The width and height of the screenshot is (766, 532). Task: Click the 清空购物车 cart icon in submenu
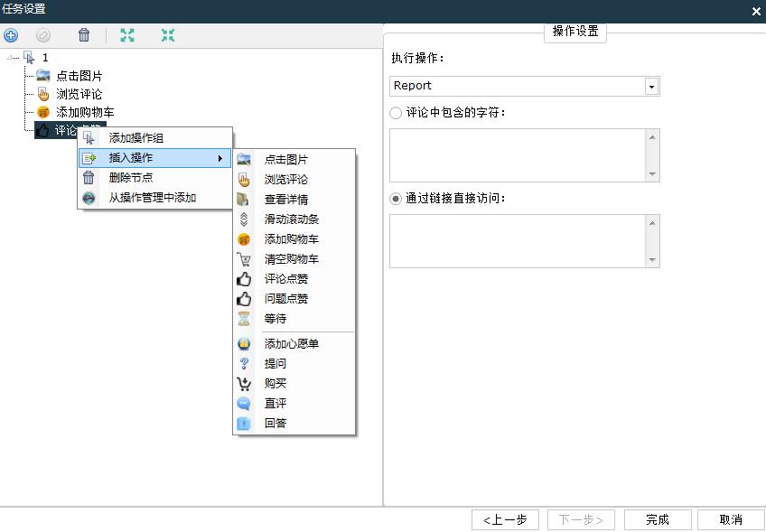point(244,259)
